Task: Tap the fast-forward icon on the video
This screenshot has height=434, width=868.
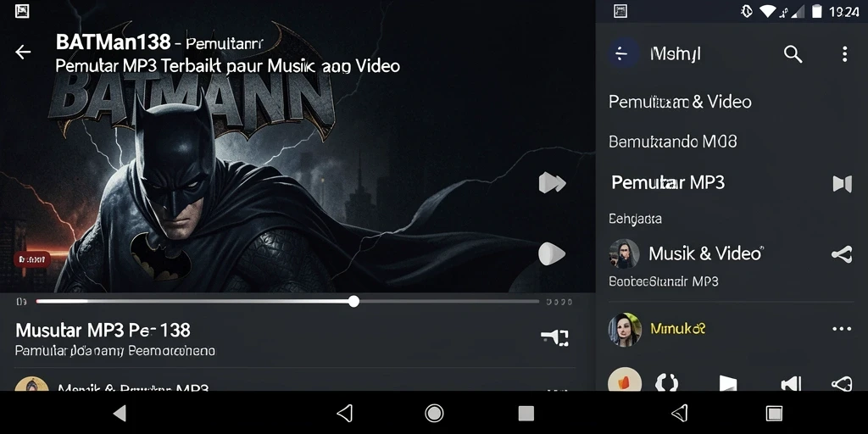Action: pos(552,183)
